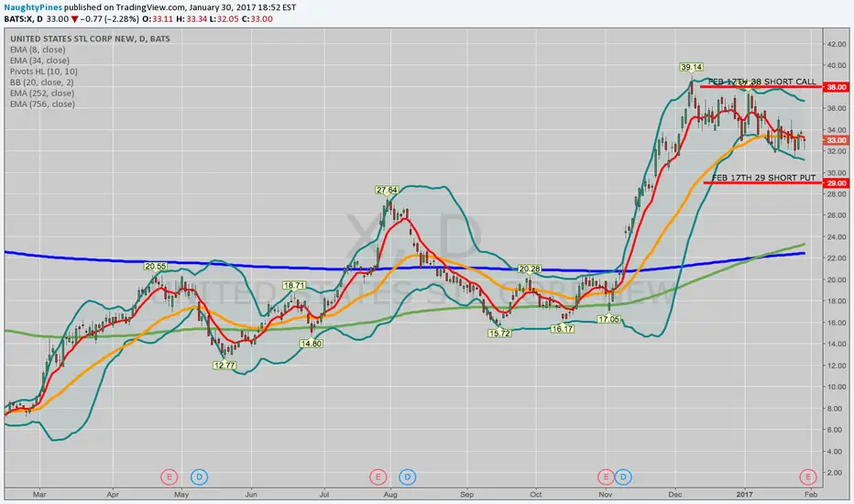Select the FEB 17TH 29 SHORT PUT annotation

click(x=763, y=178)
